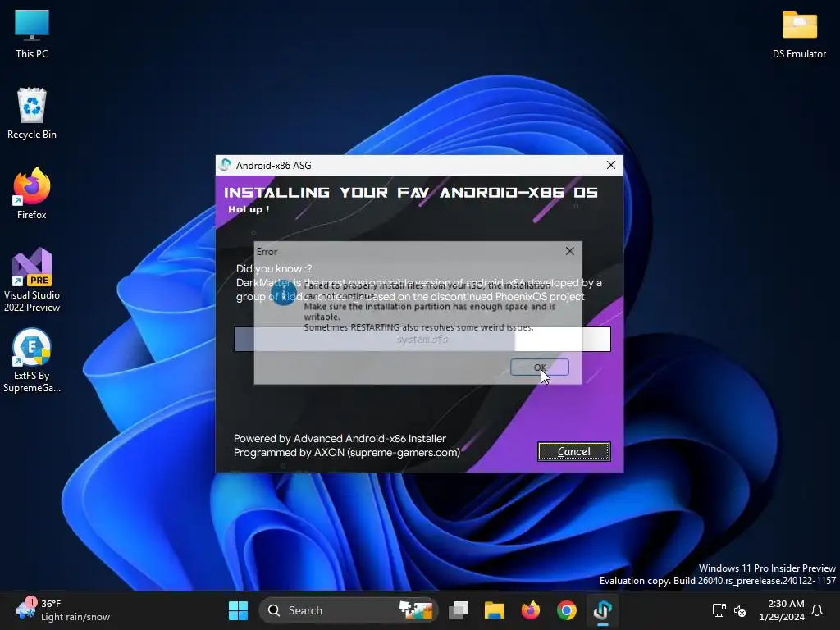
Task: Select the Android-x86 ASG taskbar icon
Action: click(x=603, y=610)
